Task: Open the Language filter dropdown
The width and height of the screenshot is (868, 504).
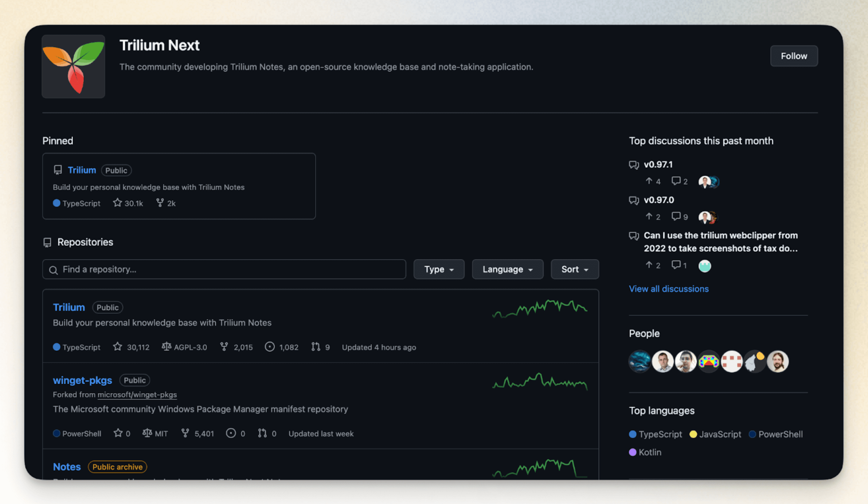Action: 507,269
